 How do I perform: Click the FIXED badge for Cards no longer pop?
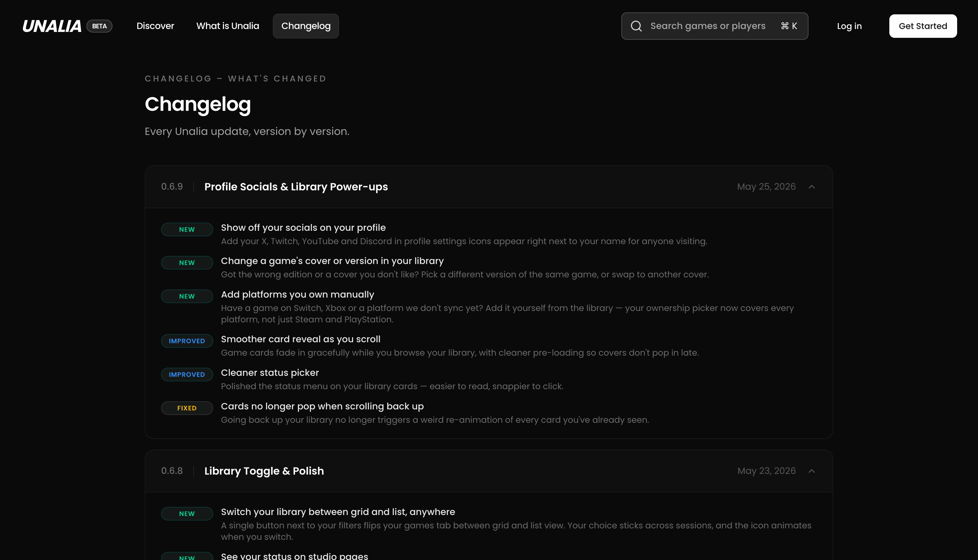point(187,408)
